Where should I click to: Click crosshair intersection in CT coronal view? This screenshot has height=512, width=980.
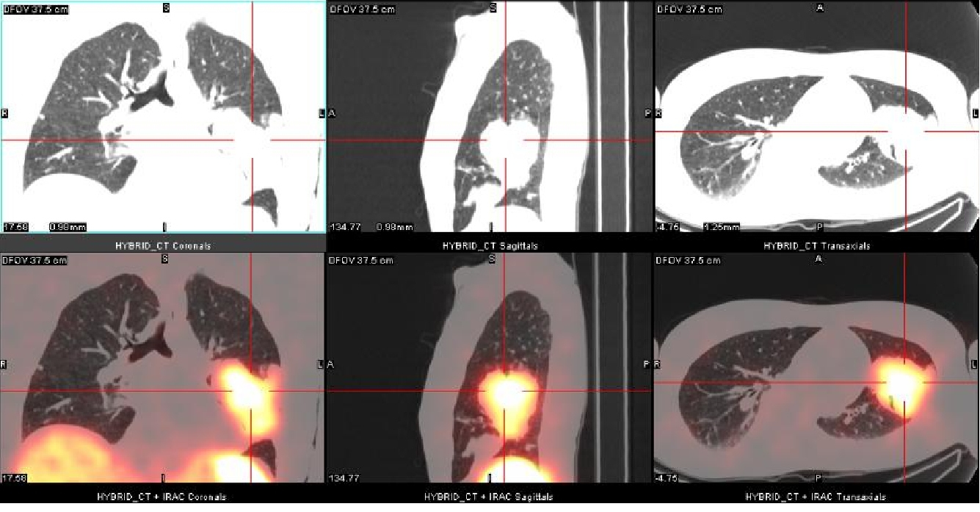252,140
